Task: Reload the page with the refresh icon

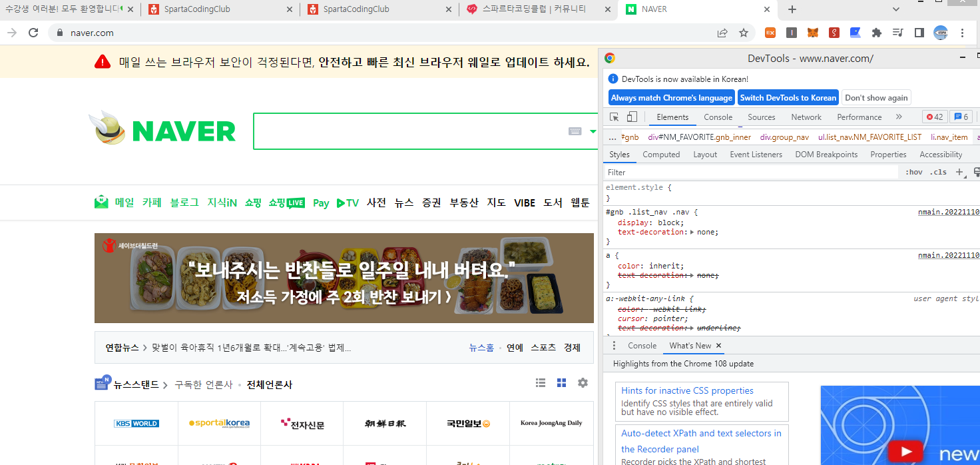Action: [33, 33]
